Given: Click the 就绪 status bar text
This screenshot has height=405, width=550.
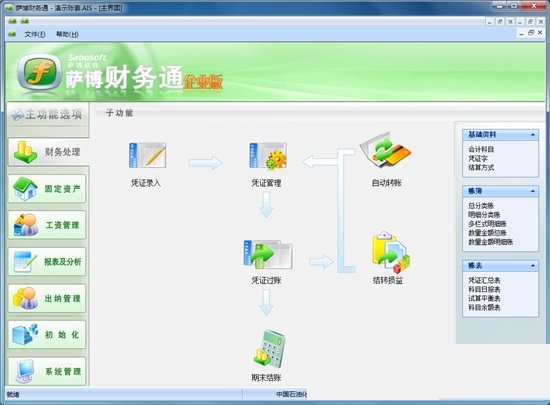Looking at the screenshot, I should click(13, 395).
